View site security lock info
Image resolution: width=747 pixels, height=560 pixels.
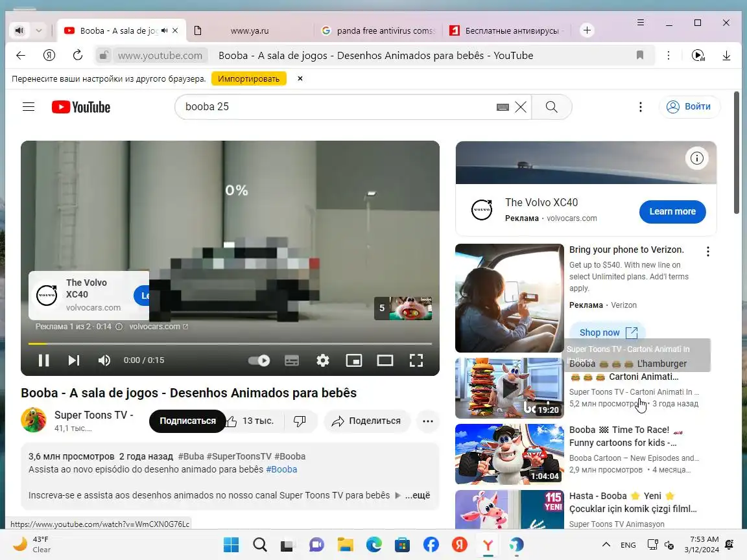pyautogui.click(x=103, y=55)
